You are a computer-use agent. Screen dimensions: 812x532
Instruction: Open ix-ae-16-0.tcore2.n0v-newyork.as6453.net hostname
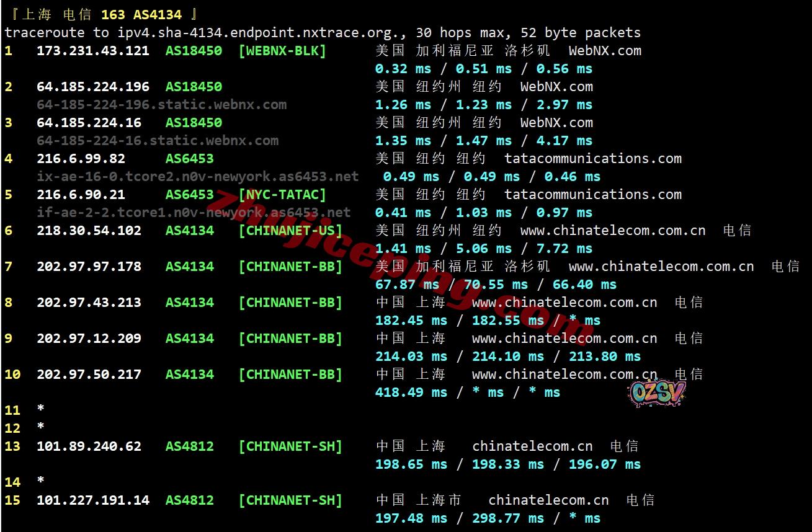[x=197, y=177]
